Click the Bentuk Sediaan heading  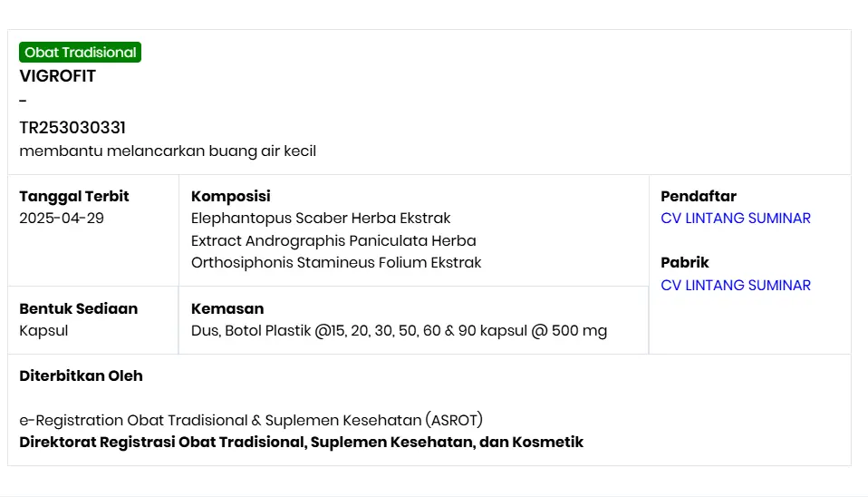(79, 308)
